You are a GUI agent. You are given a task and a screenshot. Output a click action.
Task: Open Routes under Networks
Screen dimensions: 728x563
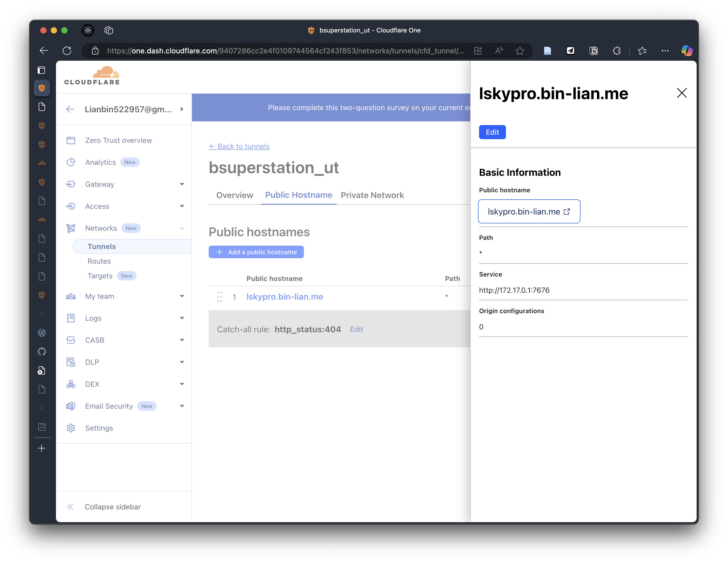99,261
